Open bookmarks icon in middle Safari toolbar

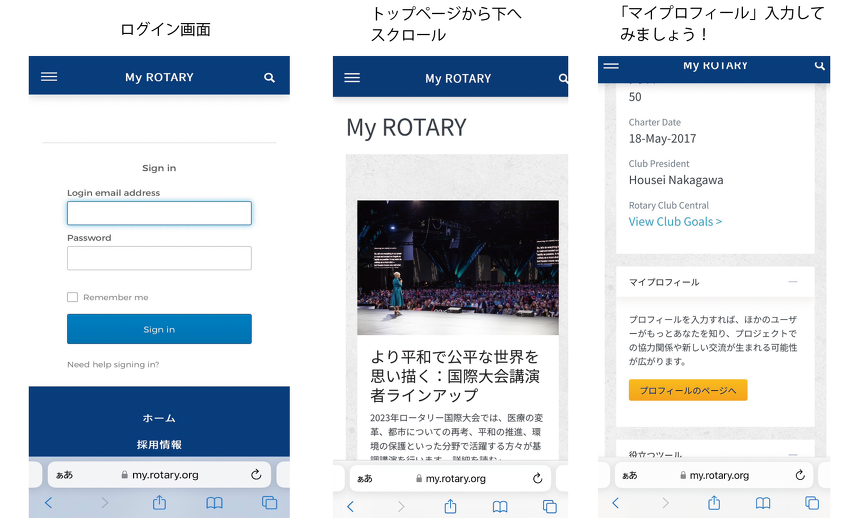[x=500, y=507]
